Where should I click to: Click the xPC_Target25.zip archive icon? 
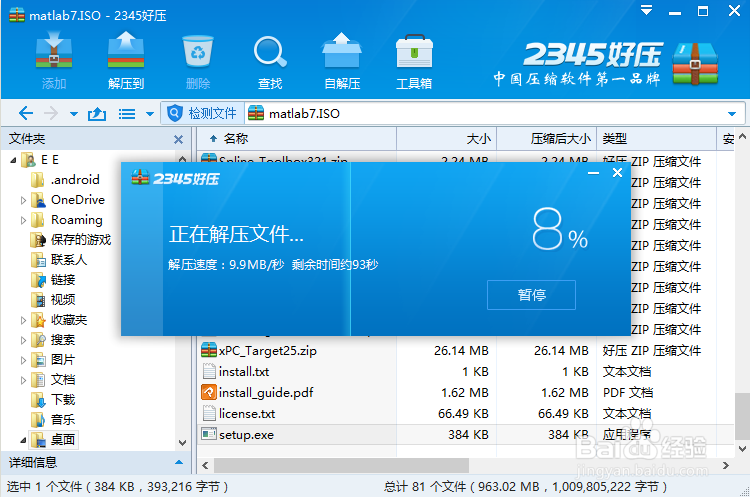[x=209, y=350]
